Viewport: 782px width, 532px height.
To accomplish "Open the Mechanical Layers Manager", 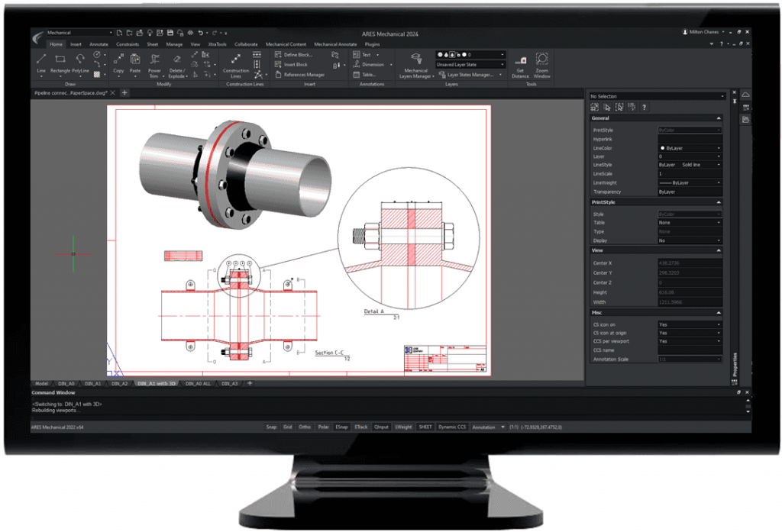I will (x=416, y=65).
